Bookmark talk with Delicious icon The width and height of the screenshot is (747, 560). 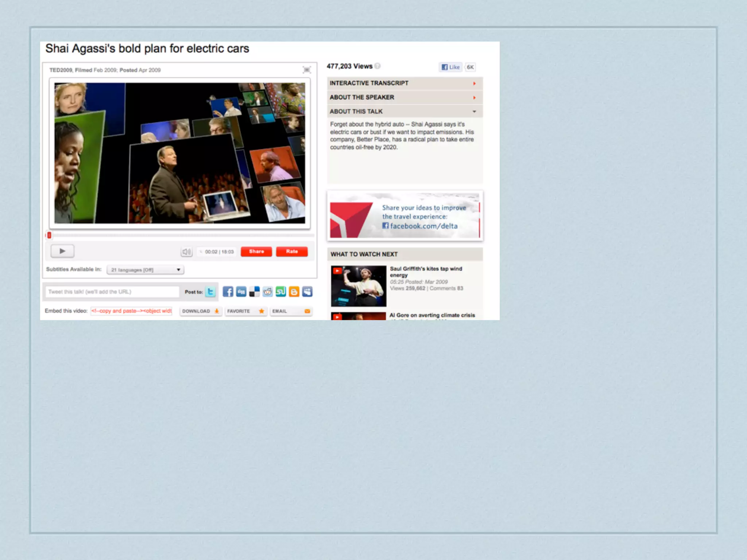254,292
